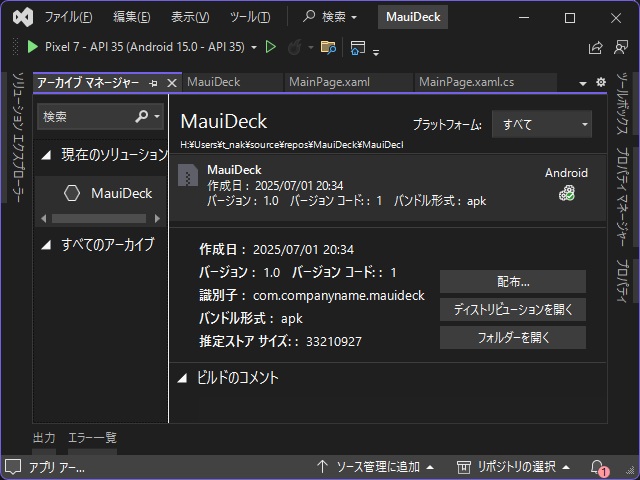The width and height of the screenshot is (640, 480).
Task: Open the ツールボックス side tab
Action: tap(621, 104)
